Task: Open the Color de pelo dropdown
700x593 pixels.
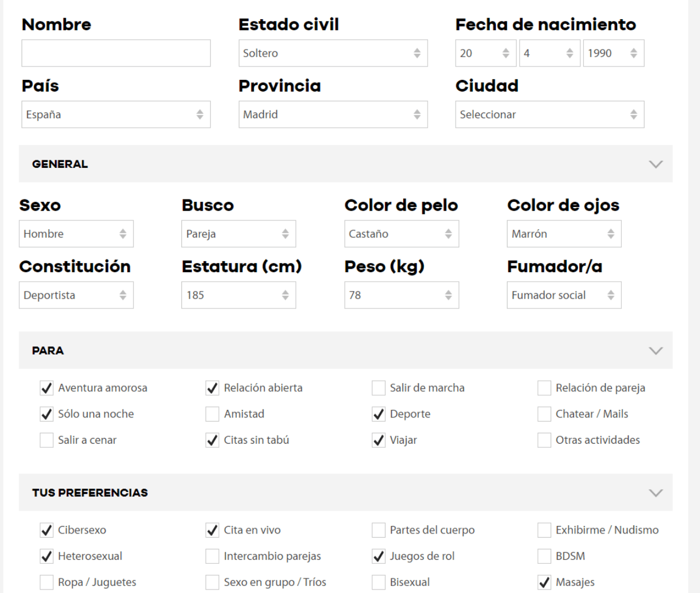Action: coord(401,234)
